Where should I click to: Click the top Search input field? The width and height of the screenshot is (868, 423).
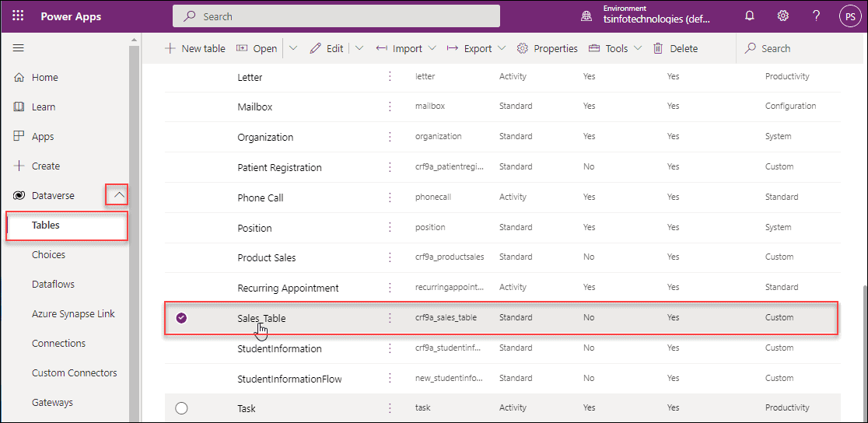coord(336,16)
